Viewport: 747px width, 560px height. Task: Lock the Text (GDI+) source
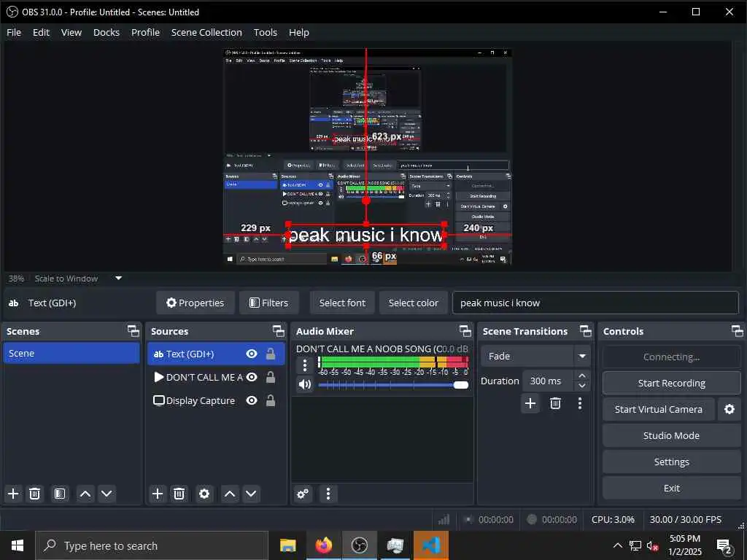pos(271,354)
